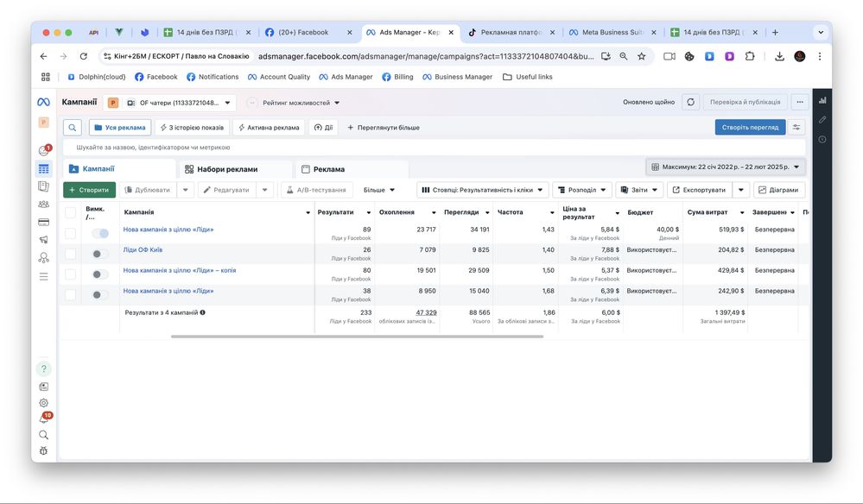Click the search magnifier button beside Уся реклама
Screen dimensions: 863x504
[72, 128]
